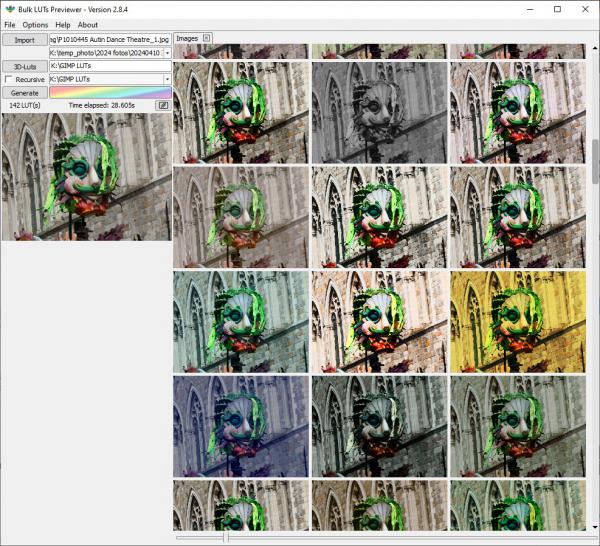Click the Bulk LUTs Previewer title bar icon

(10, 9)
